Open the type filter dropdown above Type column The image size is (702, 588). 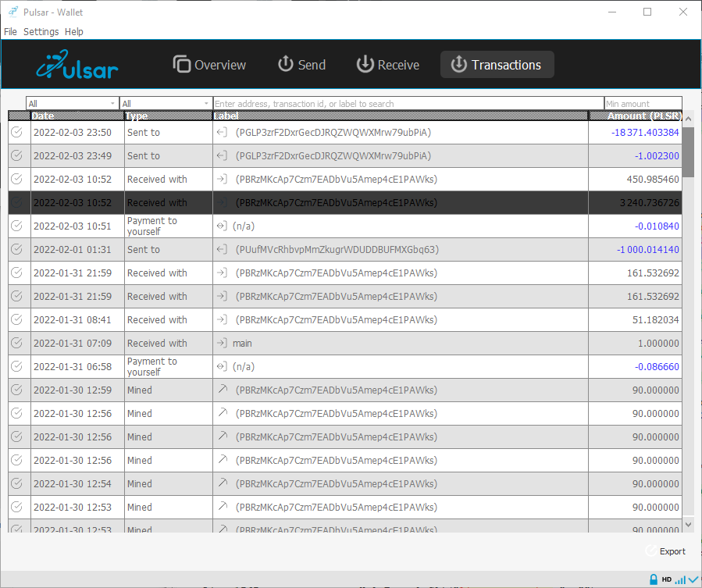tap(166, 103)
